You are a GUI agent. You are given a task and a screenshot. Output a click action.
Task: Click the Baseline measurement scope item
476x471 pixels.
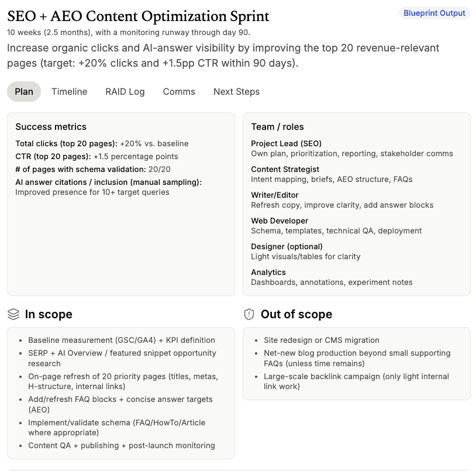click(x=122, y=340)
